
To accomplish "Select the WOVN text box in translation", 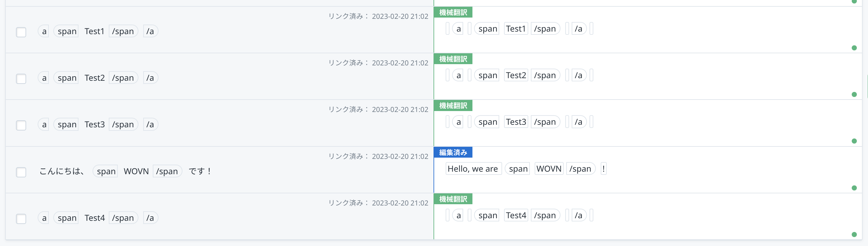I will pyautogui.click(x=549, y=168).
